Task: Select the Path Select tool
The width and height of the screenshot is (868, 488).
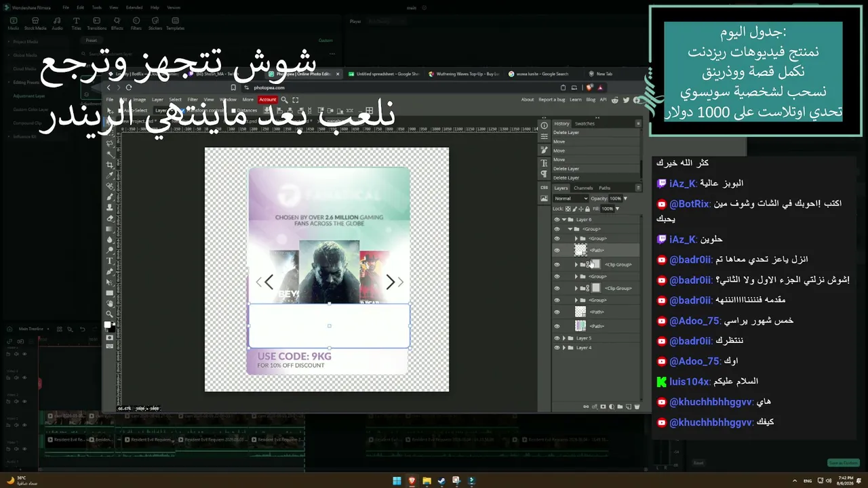Action: pyautogui.click(x=110, y=283)
